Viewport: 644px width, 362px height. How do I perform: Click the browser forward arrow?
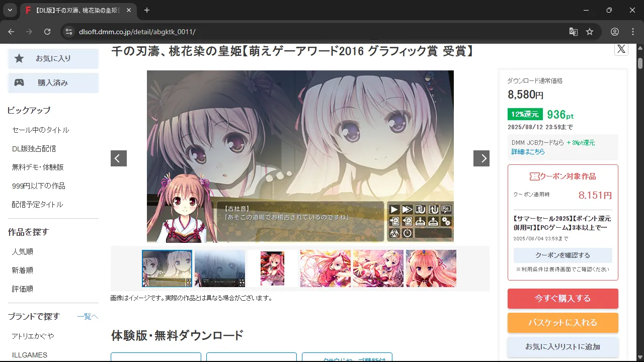[x=29, y=32]
